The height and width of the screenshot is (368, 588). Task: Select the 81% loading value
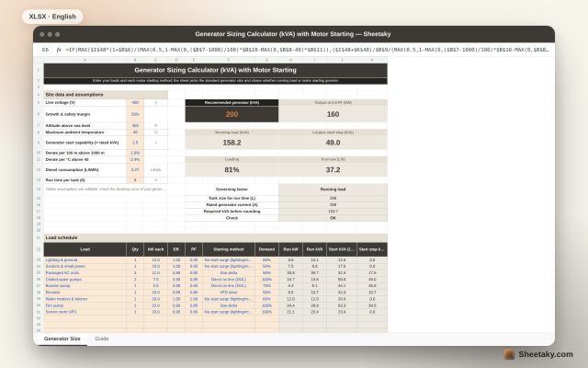tap(232, 169)
